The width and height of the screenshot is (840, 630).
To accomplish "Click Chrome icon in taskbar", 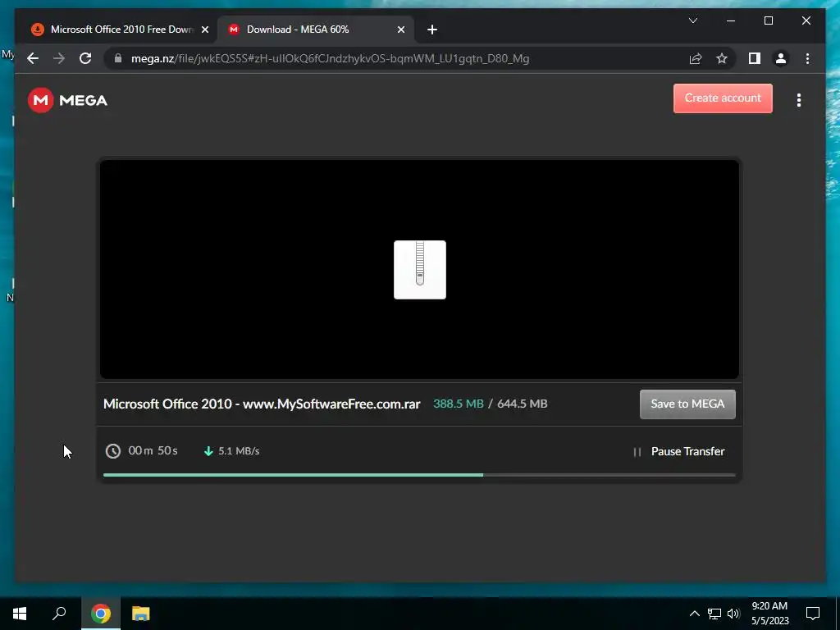I will tap(101, 614).
